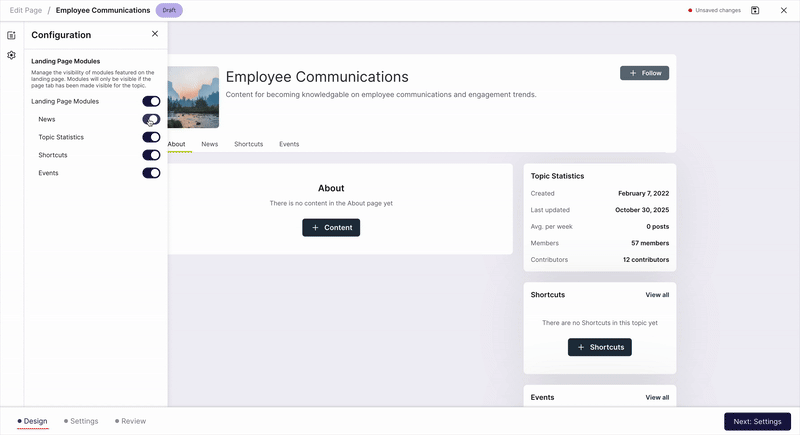Click the Employee Communications page heading
The width and height of the screenshot is (800, 435).
click(317, 76)
